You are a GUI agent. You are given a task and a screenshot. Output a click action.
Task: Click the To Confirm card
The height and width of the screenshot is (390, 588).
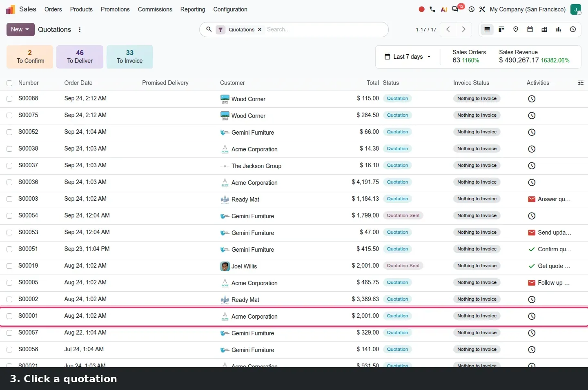tap(30, 57)
